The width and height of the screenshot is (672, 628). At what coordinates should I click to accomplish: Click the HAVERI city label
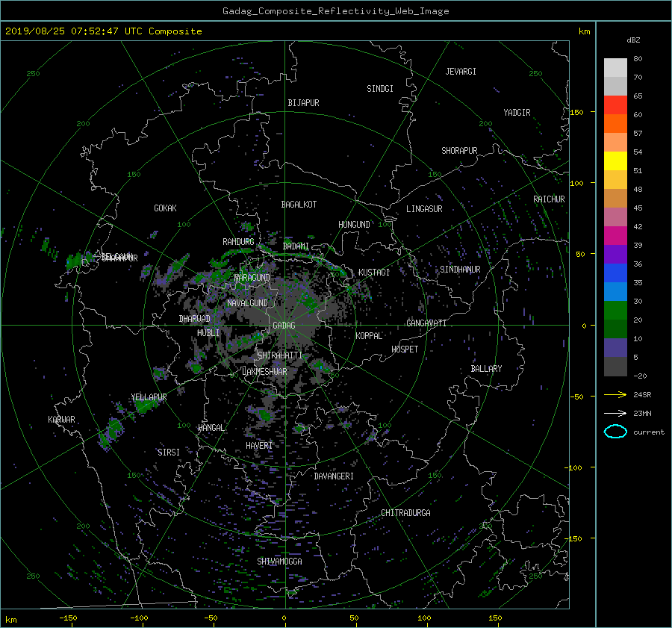click(x=259, y=445)
